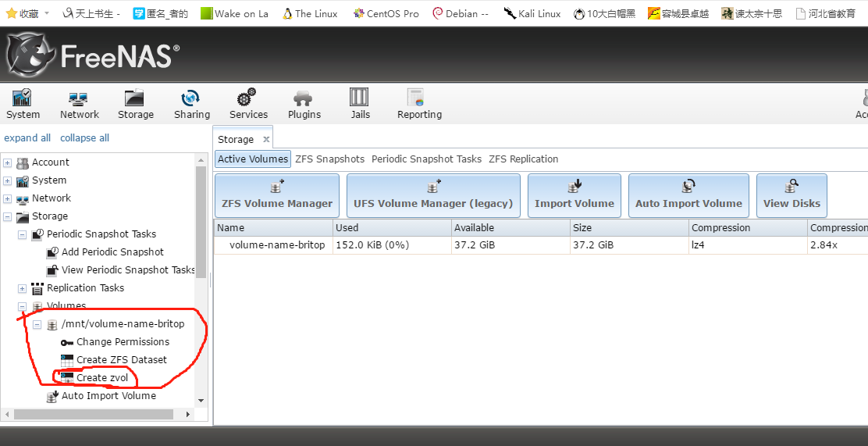Screen dimensions: 868x446
Task: Close the Storage tab
Action: click(265, 139)
